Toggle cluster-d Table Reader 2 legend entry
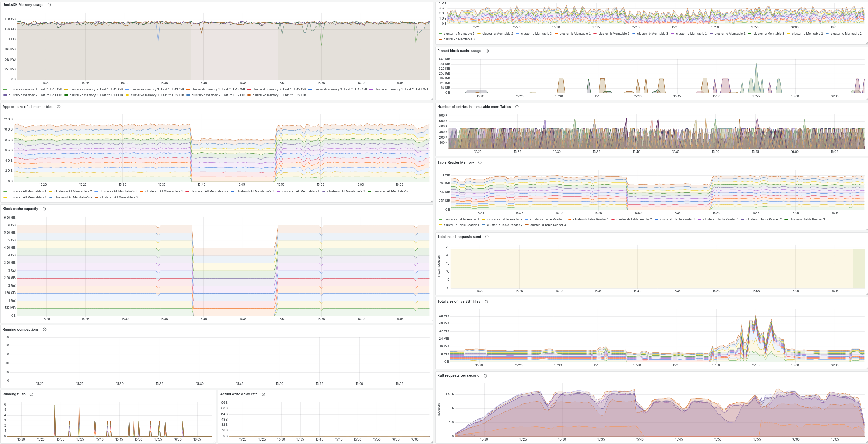 click(x=504, y=225)
